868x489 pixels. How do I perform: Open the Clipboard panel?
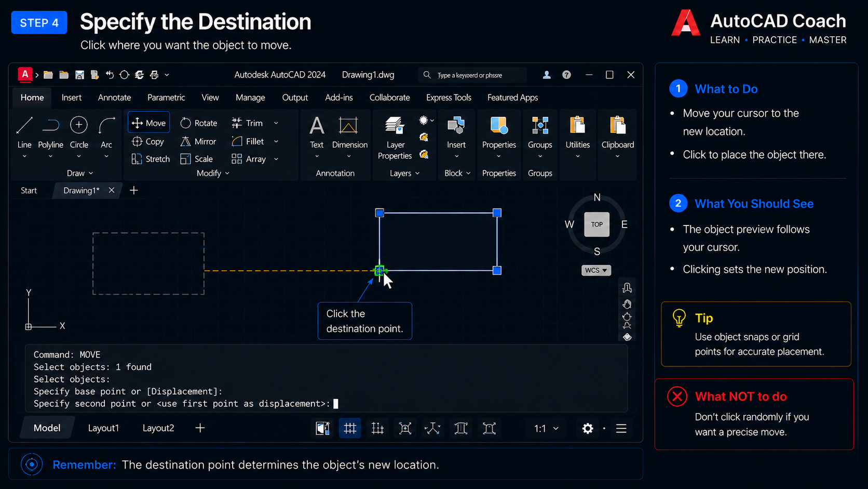[x=618, y=133]
